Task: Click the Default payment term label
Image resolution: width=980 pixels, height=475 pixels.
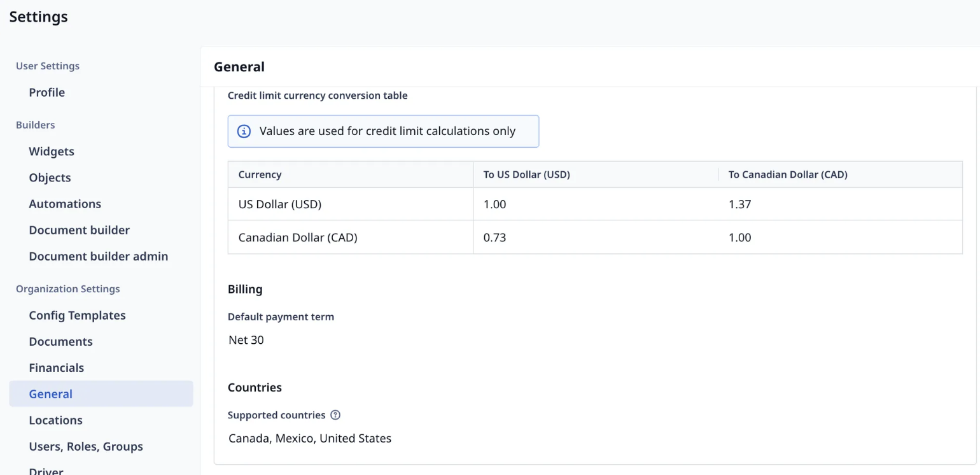Action: point(281,316)
